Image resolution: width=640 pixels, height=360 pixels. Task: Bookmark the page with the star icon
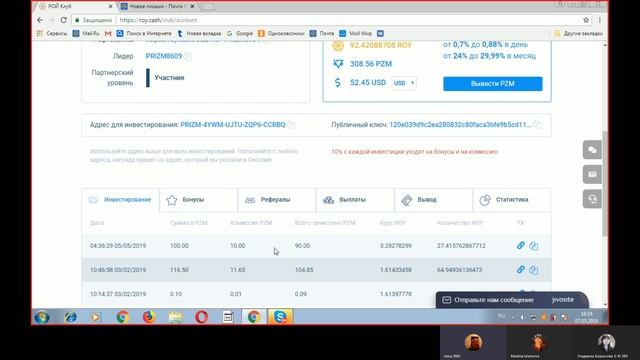[x=586, y=20]
